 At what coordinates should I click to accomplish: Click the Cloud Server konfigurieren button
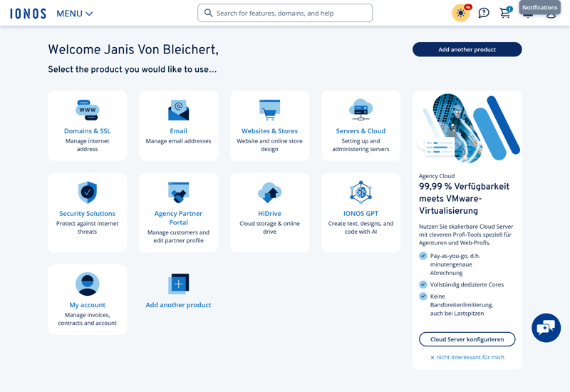(467, 339)
